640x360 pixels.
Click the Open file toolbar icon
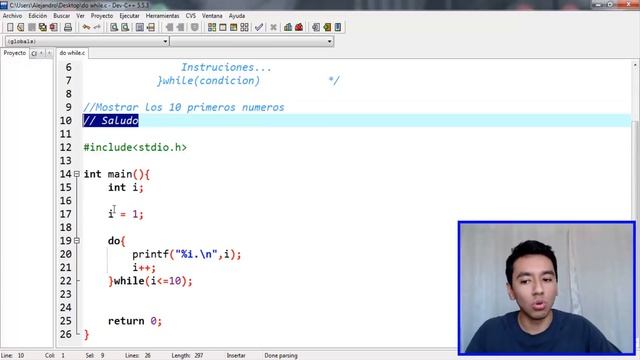[x=21, y=27]
